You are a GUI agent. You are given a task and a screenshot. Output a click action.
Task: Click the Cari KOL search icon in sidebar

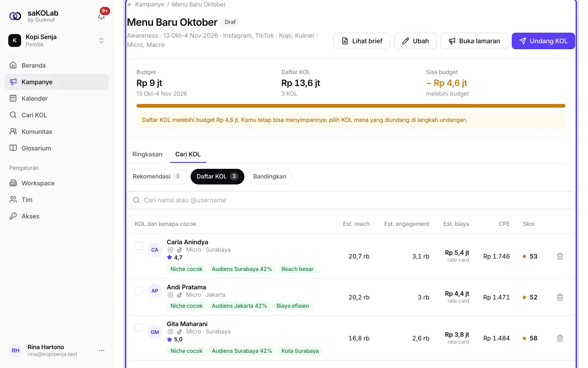(x=13, y=115)
